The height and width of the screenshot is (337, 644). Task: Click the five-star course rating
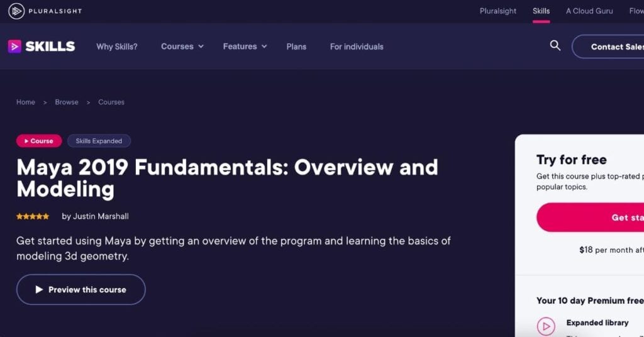pos(33,216)
